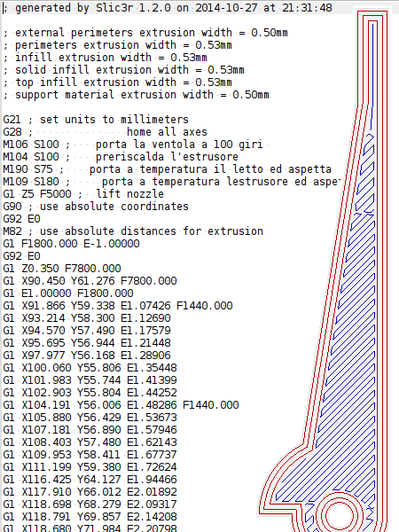
Task: Click the 'G28 ; home all axes' line
Action: point(106,131)
